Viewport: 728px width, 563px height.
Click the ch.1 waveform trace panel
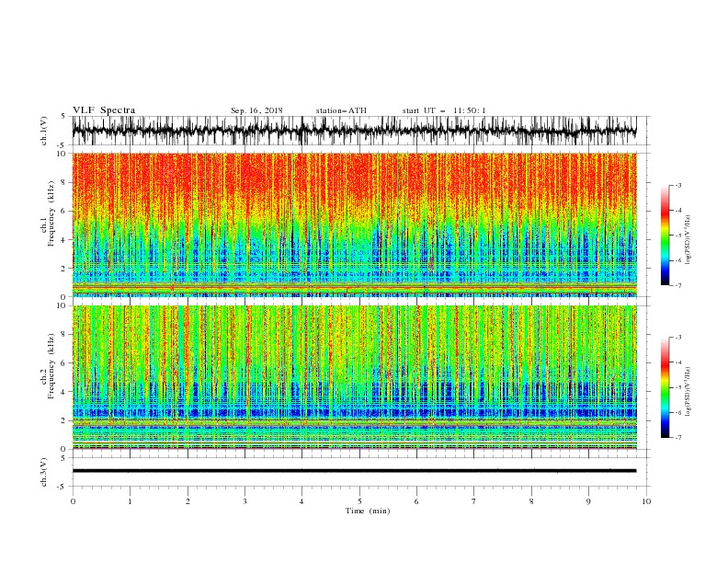[x=354, y=131]
